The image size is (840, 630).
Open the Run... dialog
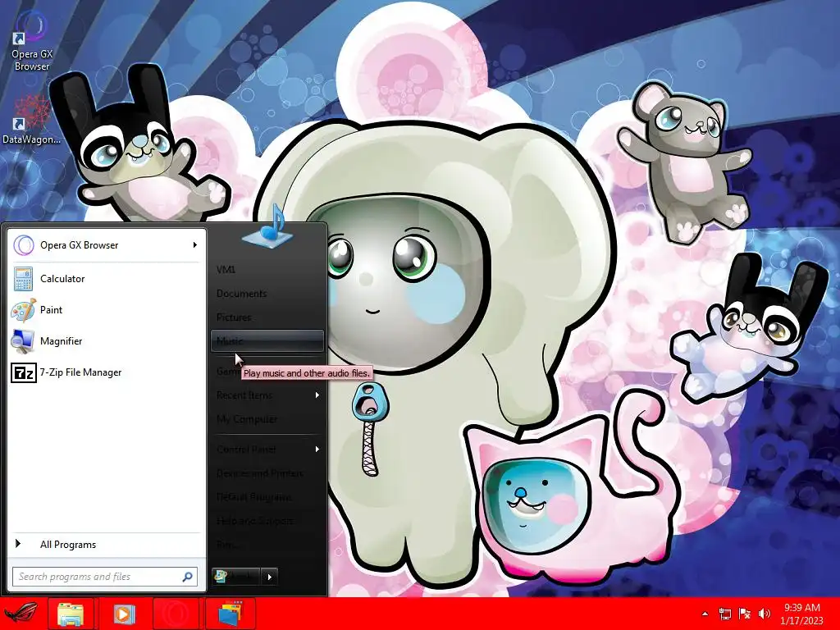tap(267, 545)
